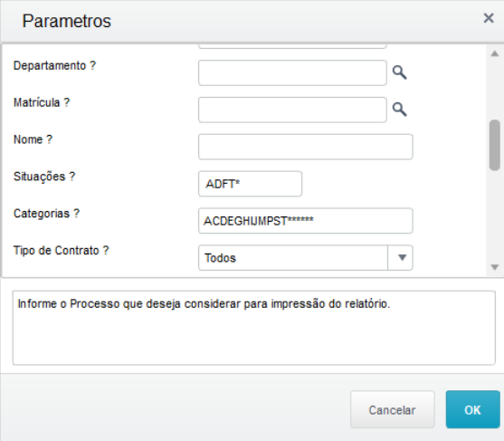Viewport: 504px width, 441px height.
Task: Expand the Tipo de Contrato dropdown arrow
Action: (x=401, y=258)
